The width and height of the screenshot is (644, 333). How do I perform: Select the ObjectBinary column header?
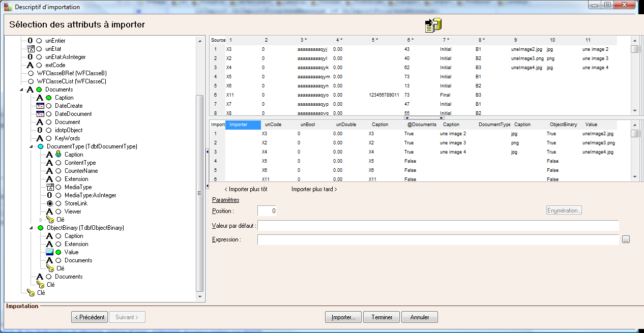point(564,125)
